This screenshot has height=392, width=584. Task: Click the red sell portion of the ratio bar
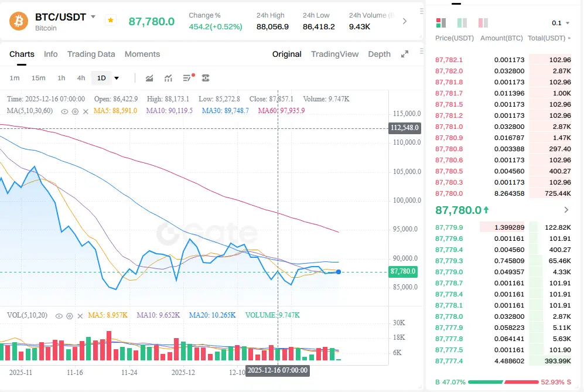pos(521,382)
